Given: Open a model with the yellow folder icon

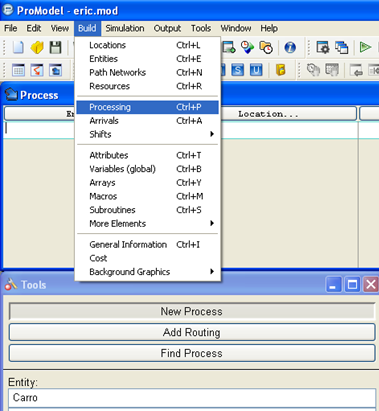Looking at the screenshot, I should 37,47.
